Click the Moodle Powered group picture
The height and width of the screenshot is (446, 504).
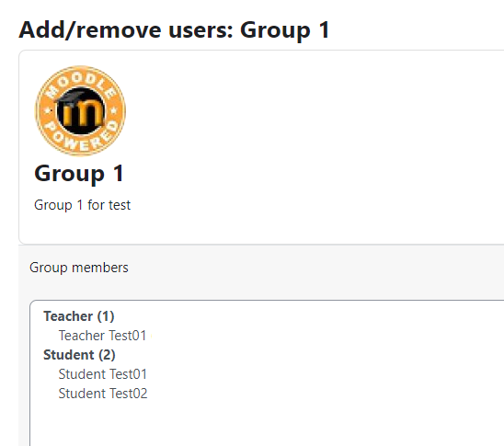point(80,111)
